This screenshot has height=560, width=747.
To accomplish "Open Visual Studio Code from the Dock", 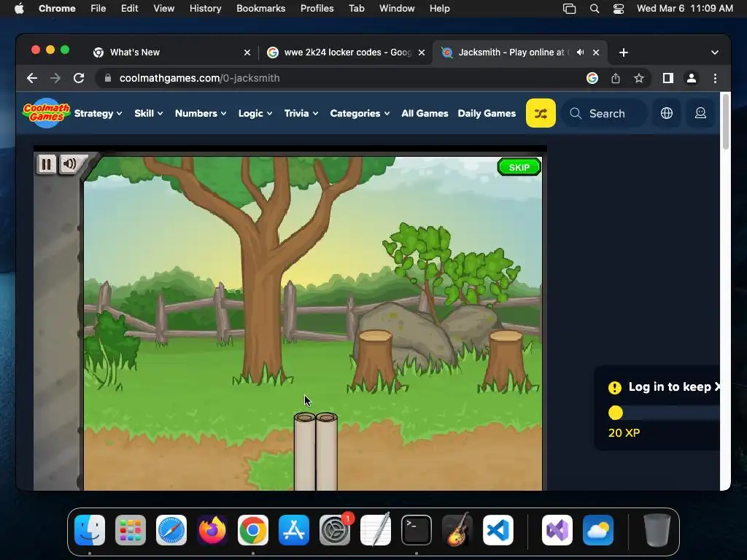I will (498, 530).
